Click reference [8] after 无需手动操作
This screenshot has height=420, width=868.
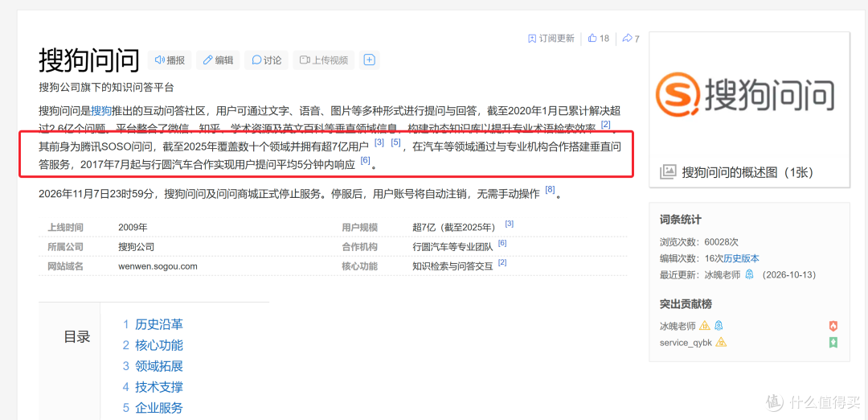(550, 190)
